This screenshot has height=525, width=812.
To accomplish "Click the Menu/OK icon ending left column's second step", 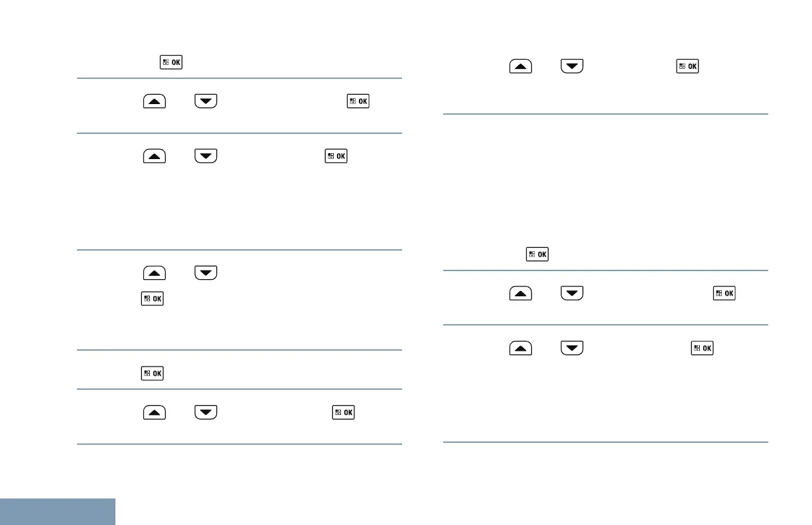I will click(359, 102).
